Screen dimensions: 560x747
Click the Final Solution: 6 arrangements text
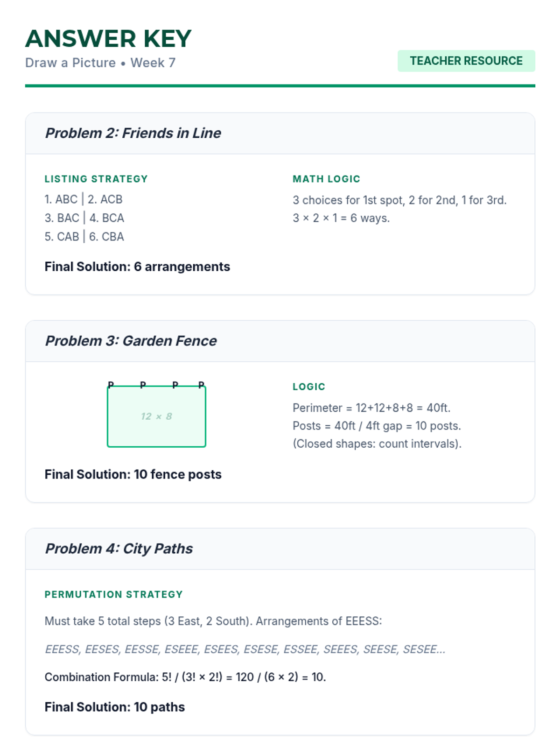click(137, 267)
